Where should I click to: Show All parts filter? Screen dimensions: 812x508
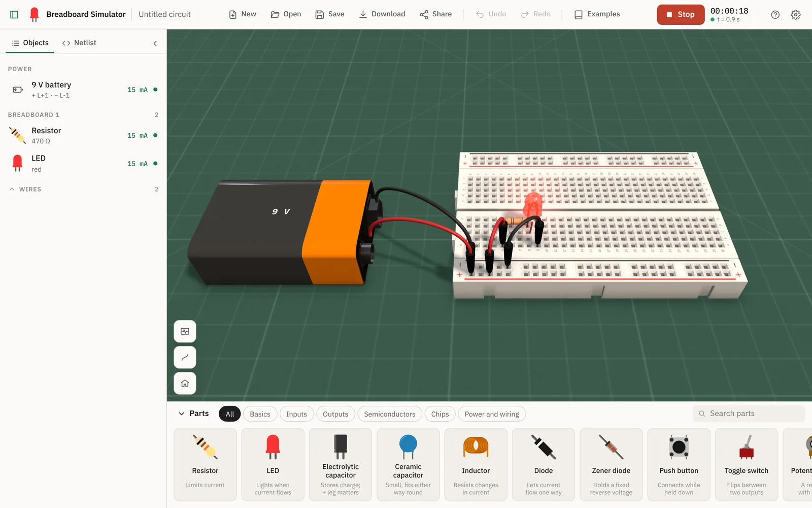click(x=230, y=414)
